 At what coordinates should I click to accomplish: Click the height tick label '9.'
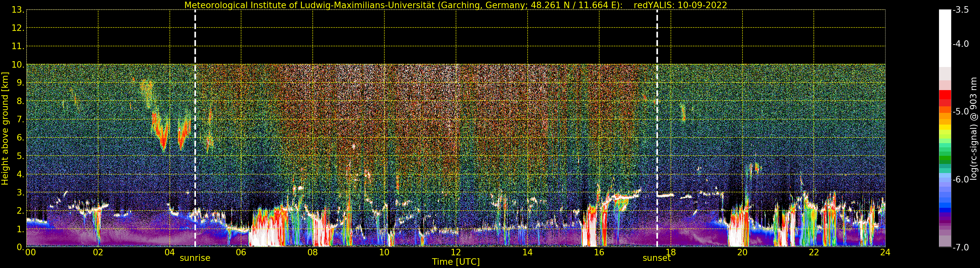tap(21, 83)
